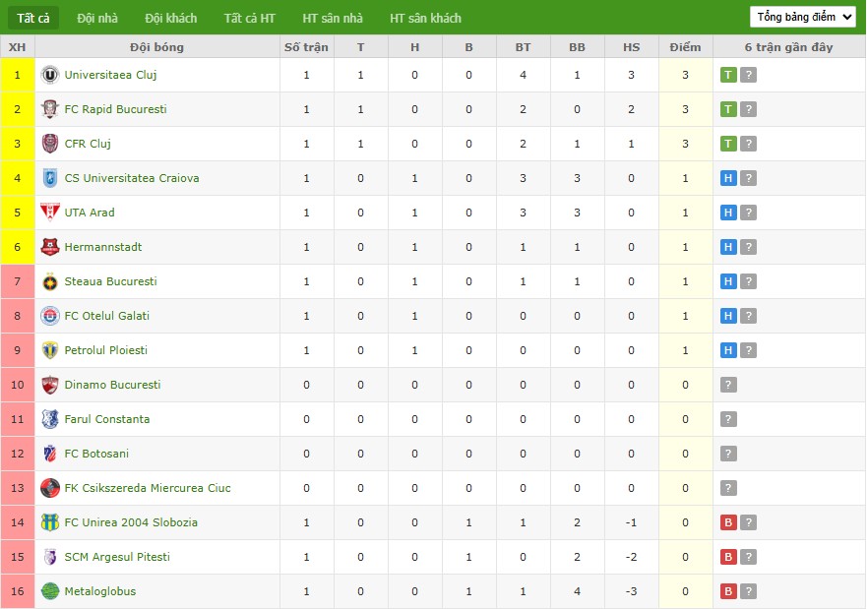The image size is (868, 609).
Task: Click the Steaua Bucuresti logo icon
Action: coord(50,281)
